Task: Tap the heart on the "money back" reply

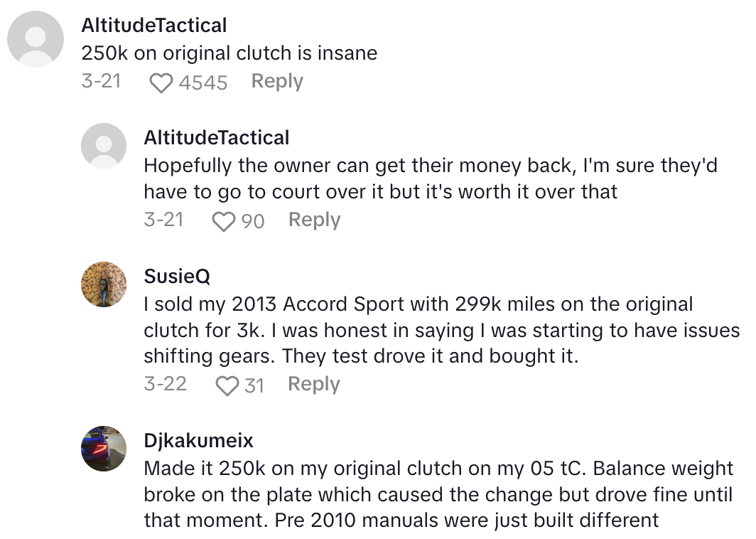Action: 223,221
